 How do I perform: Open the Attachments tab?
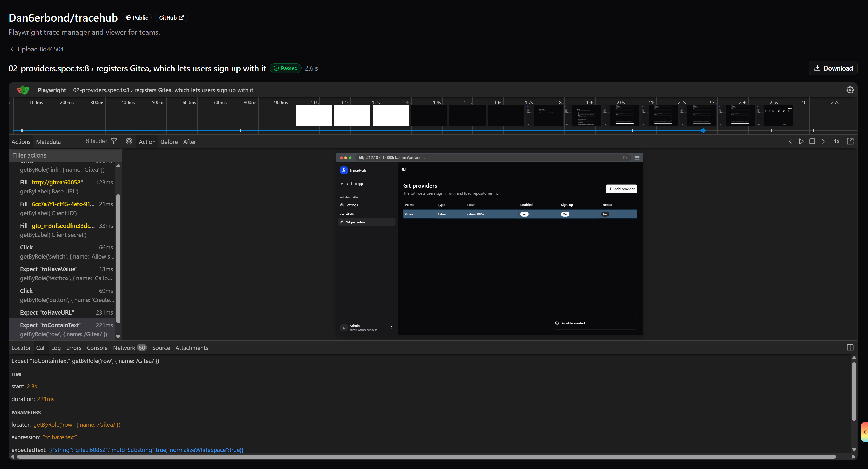point(191,348)
